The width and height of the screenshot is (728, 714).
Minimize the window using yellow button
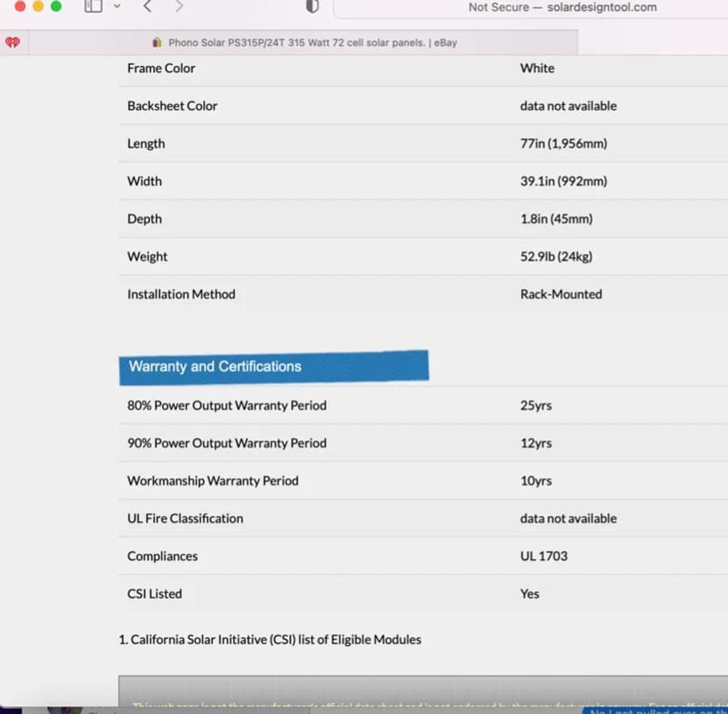coord(38,6)
